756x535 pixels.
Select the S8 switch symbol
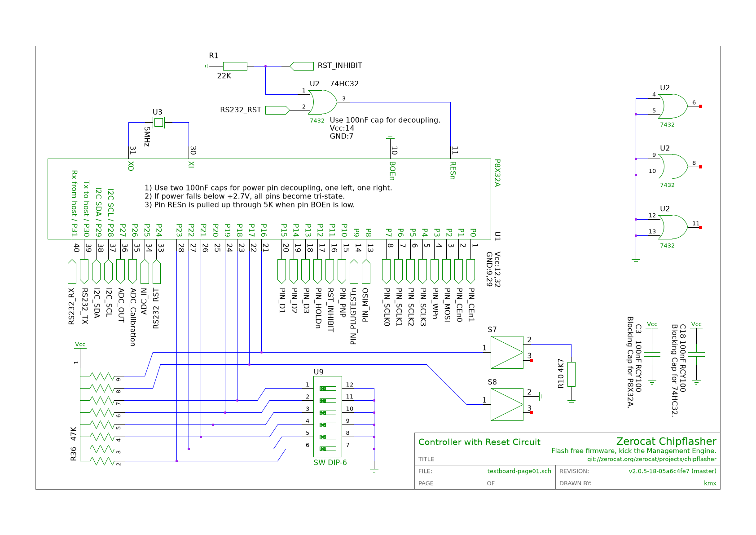(x=507, y=404)
